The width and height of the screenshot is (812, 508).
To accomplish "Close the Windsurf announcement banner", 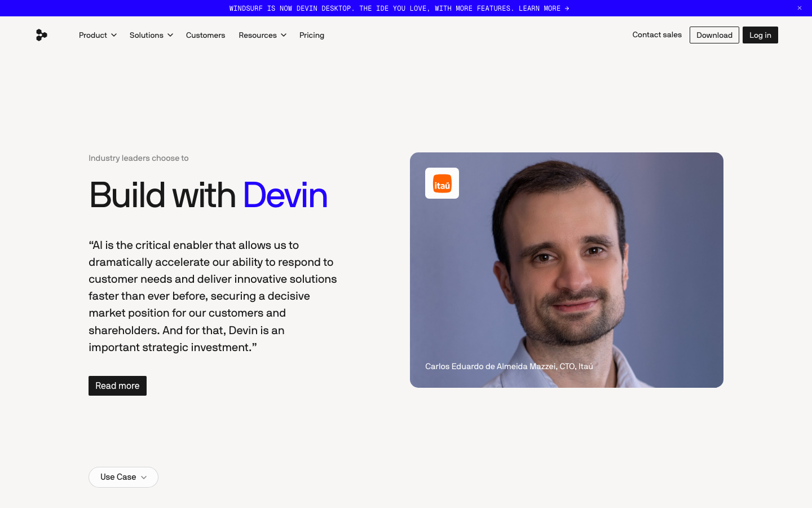I will tap(800, 8).
